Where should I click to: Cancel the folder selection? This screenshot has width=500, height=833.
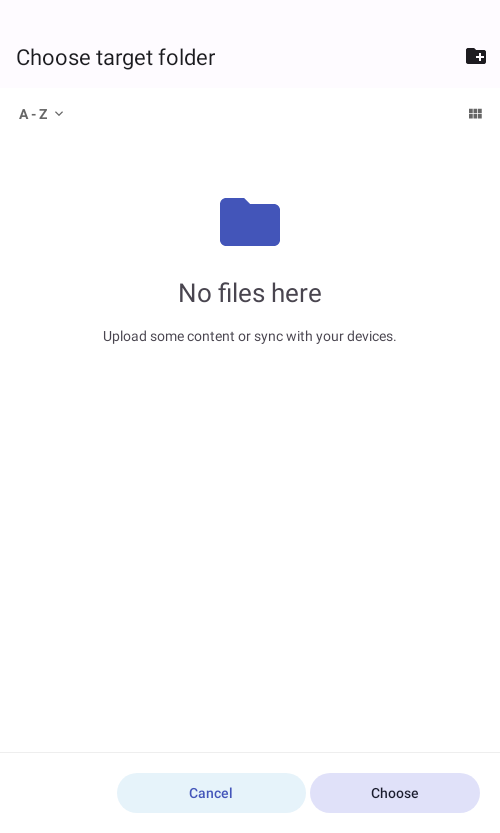click(x=211, y=793)
